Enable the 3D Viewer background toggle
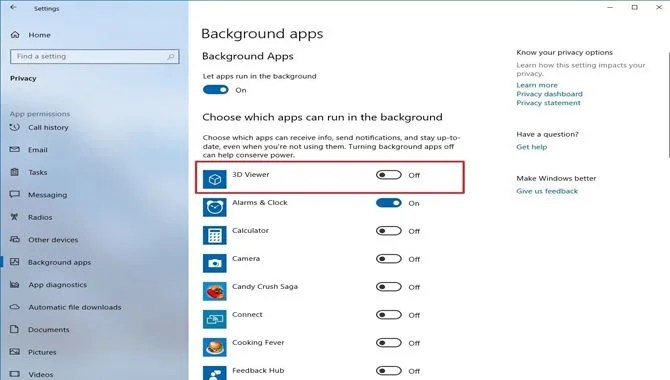The height and width of the screenshot is (380, 670). (x=389, y=175)
